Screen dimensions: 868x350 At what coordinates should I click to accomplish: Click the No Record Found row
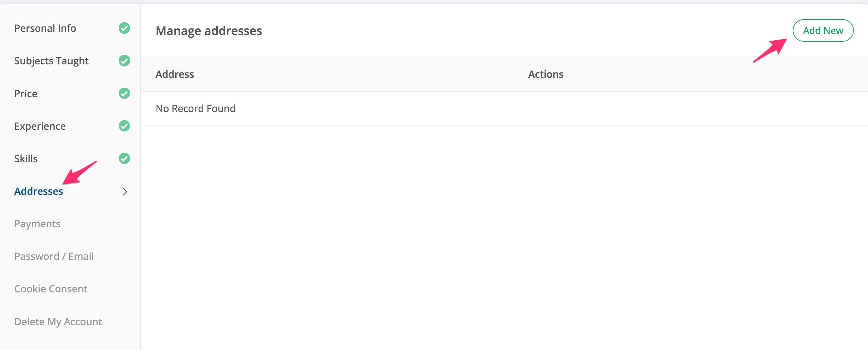(x=196, y=109)
